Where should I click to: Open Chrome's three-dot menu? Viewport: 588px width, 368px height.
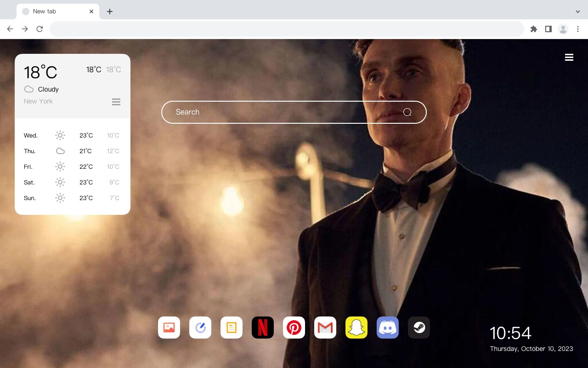point(578,29)
